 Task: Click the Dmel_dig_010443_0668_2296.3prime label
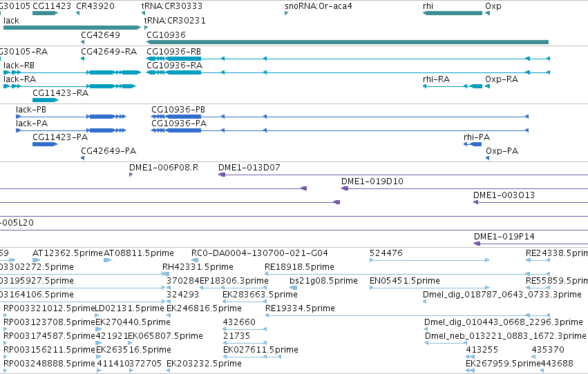pos(504,322)
